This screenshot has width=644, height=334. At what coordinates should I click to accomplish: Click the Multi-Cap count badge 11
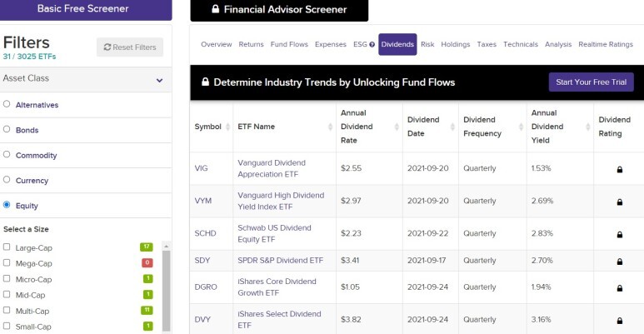[x=147, y=310]
